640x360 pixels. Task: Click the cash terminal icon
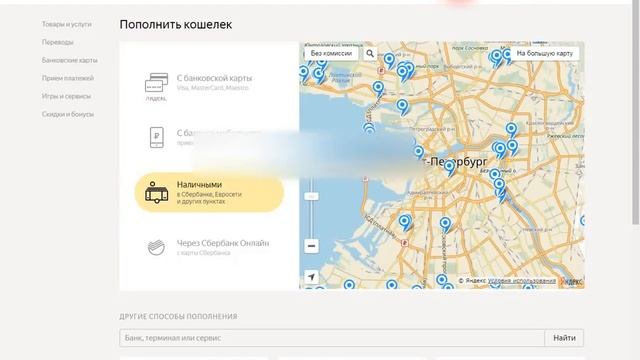click(x=156, y=192)
